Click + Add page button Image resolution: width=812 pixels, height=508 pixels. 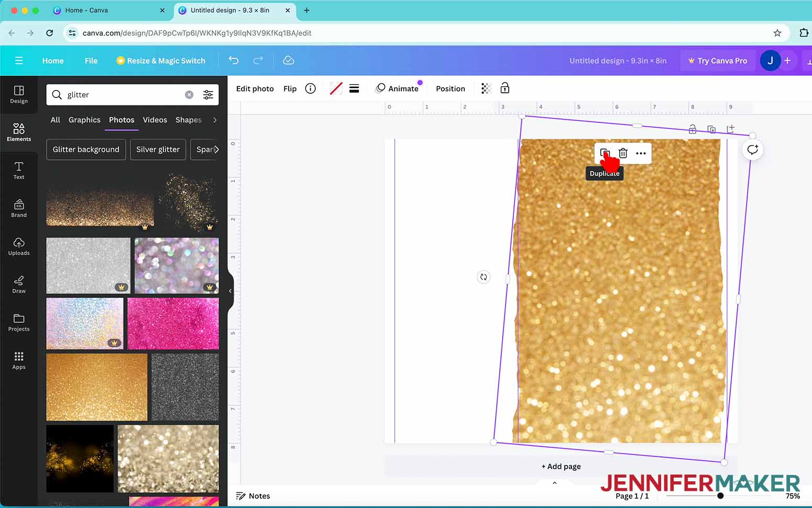(561, 467)
